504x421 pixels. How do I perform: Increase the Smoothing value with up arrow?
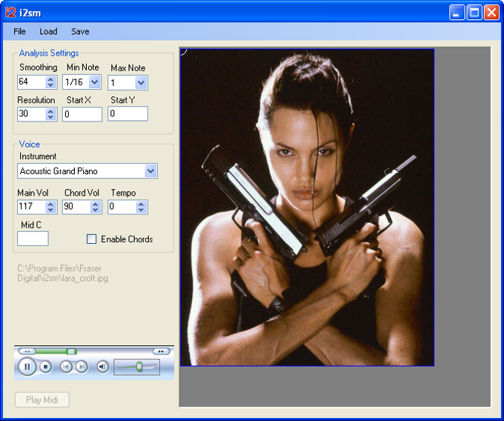[x=50, y=79]
